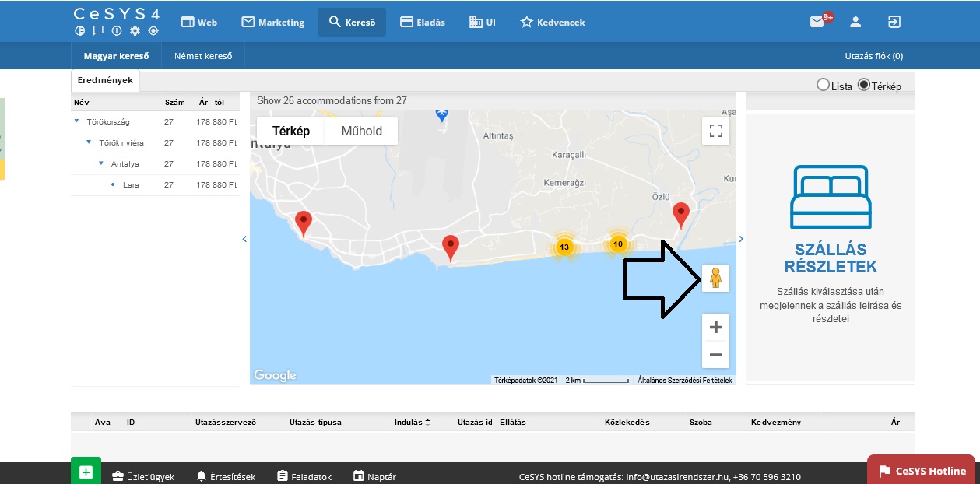Switch the map to Műhold satellite view
980x484 pixels.
[362, 131]
